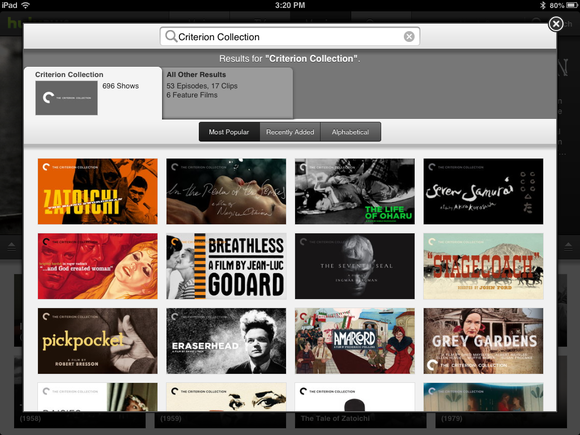The image size is (580, 435).
Task: Close the search results overlay
Action: (556, 24)
